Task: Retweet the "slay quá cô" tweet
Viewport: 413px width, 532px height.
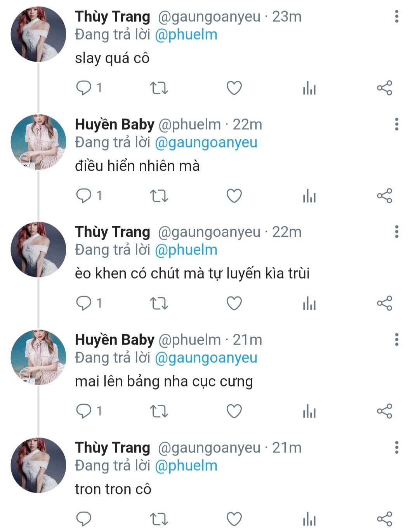Action: coord(159,88)
